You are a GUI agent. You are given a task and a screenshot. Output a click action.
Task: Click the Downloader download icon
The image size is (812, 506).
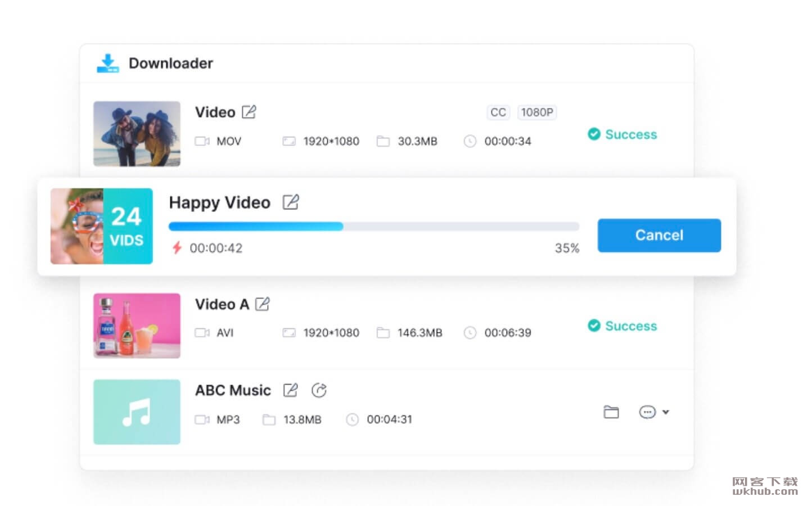point(108,64)
